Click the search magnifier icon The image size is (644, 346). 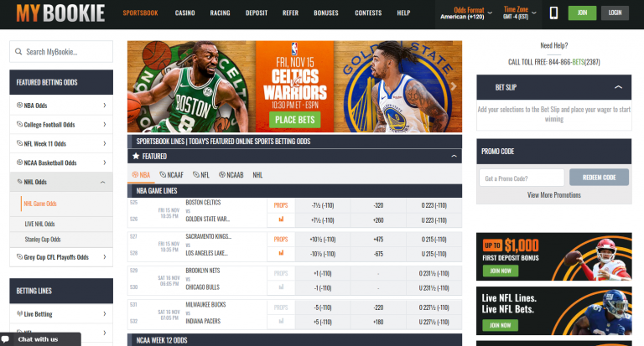click(18, 52)
